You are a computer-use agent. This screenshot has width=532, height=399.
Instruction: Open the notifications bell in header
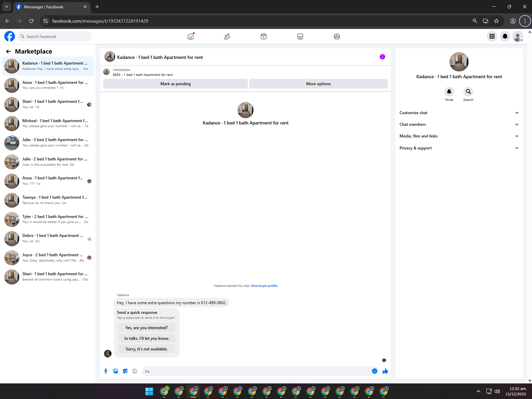coord(505,36)
